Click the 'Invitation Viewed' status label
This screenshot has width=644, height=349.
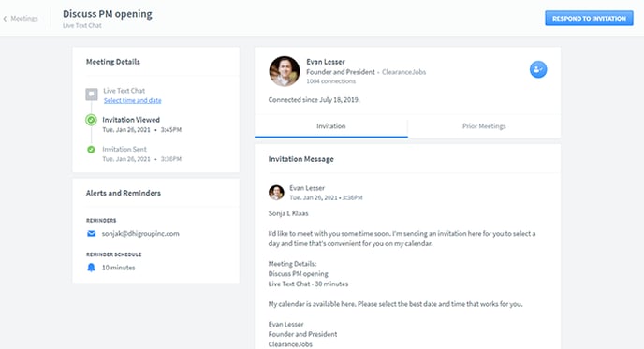131,120
